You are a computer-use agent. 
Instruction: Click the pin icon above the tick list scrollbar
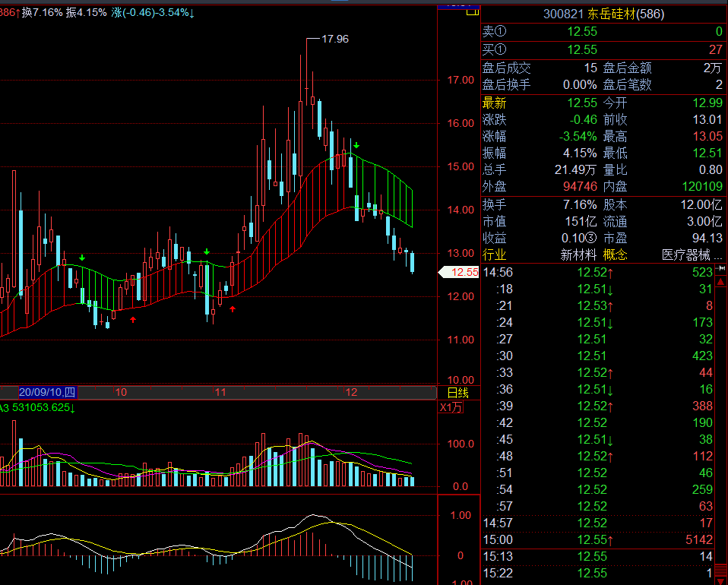(x=721, y=268)
